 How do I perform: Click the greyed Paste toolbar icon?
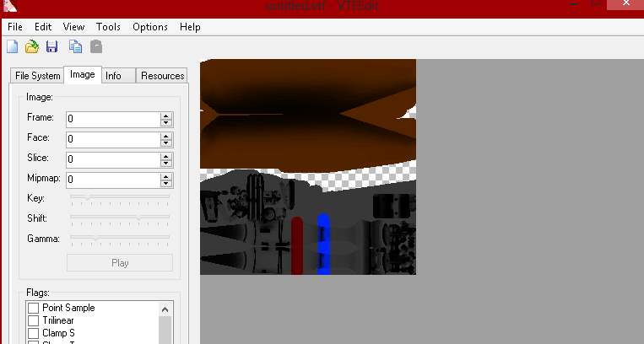tap(96, 46)
